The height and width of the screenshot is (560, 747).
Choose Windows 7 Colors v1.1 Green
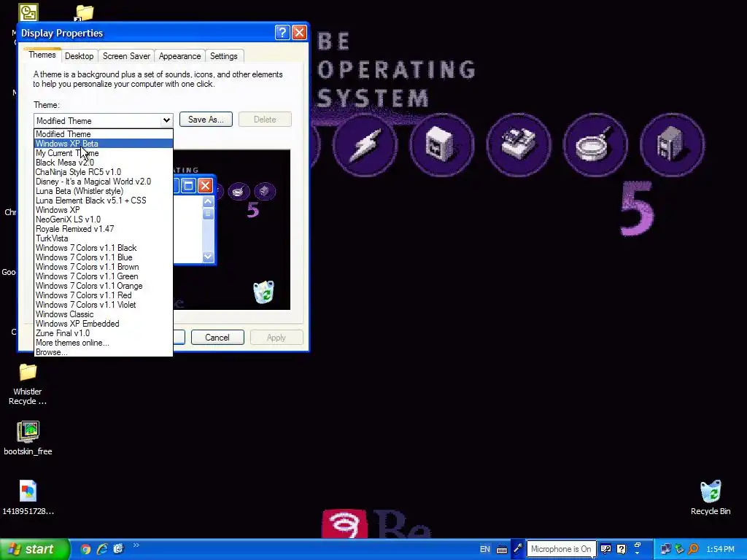pyautogui.click(x=104, y=276)
